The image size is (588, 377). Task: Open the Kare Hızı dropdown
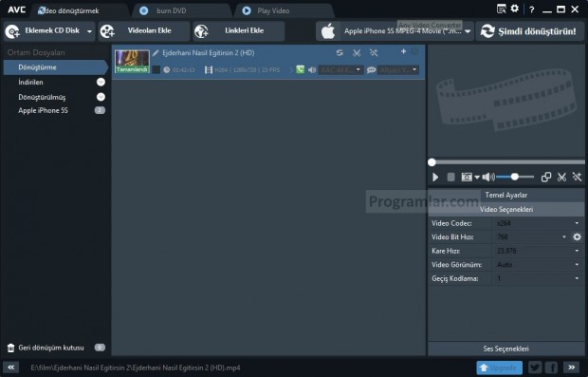click(x=538, y=251)
